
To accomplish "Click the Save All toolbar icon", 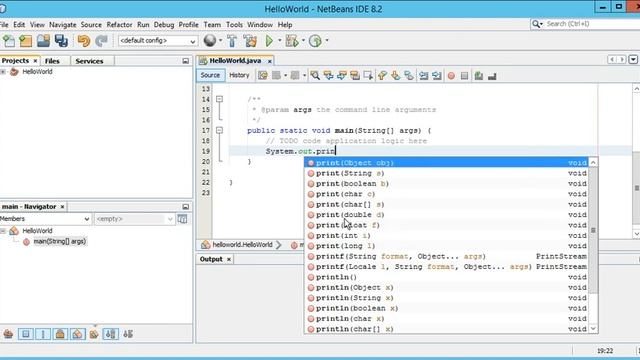I will click(x=61, y=41).
